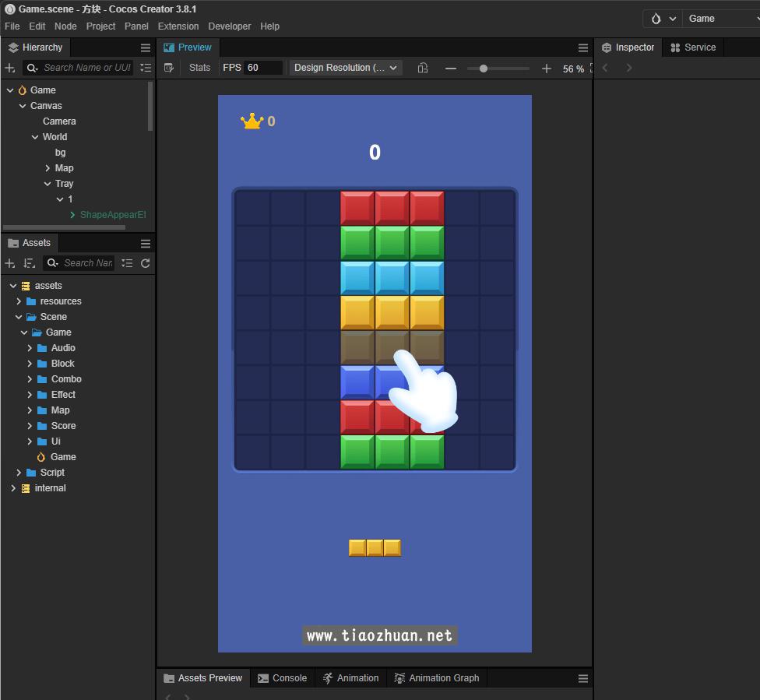This screenshot has width=760, height=700.
Task: Open the Extension menu
Action: pyautogui.click(x=178, y=26)
